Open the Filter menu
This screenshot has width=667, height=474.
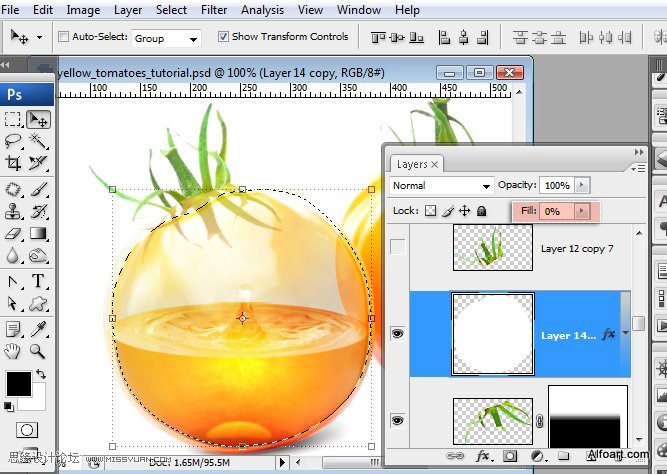[214, 10]
